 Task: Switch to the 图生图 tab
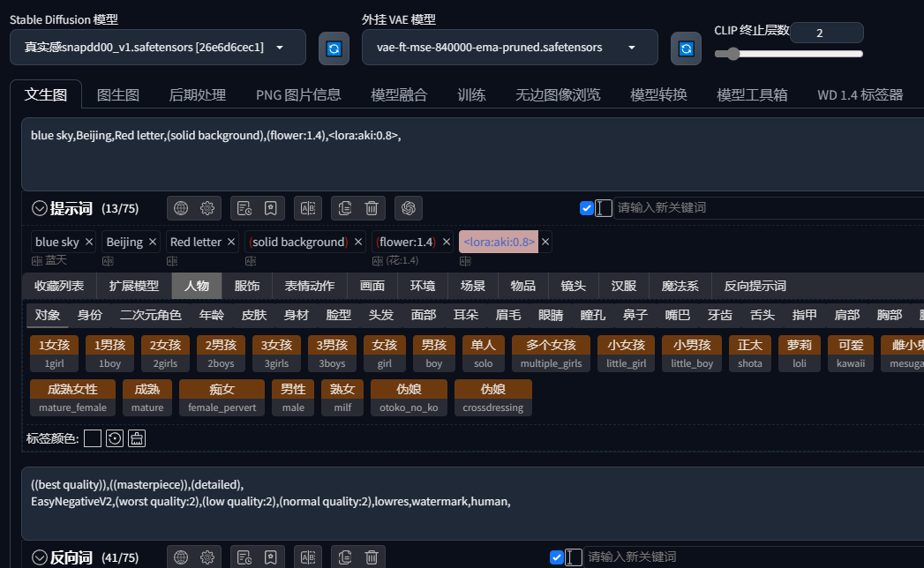117,94
